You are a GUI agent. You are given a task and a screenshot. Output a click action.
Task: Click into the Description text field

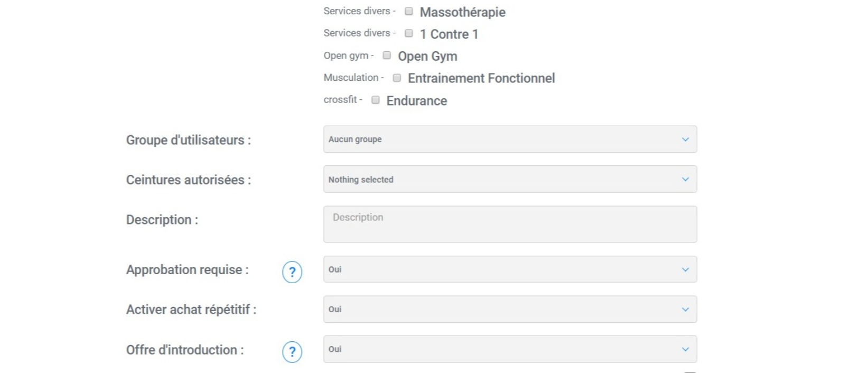tap(509, 224)
